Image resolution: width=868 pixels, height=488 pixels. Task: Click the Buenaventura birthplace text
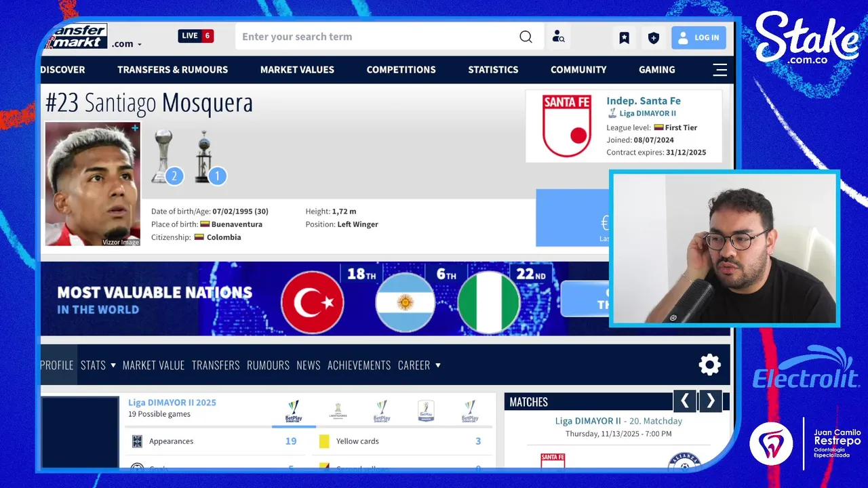point(237,224)
